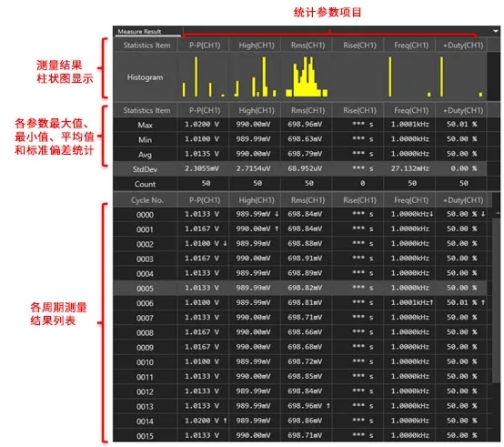Click cycle 0006 frequency value 1.0001kHz

click(409, 302)
